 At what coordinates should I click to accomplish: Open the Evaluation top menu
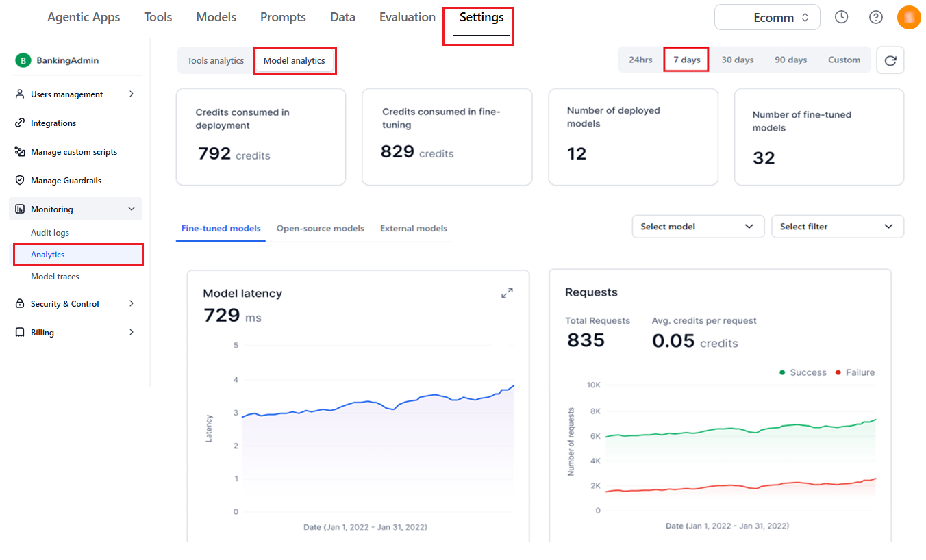[408, 17]
